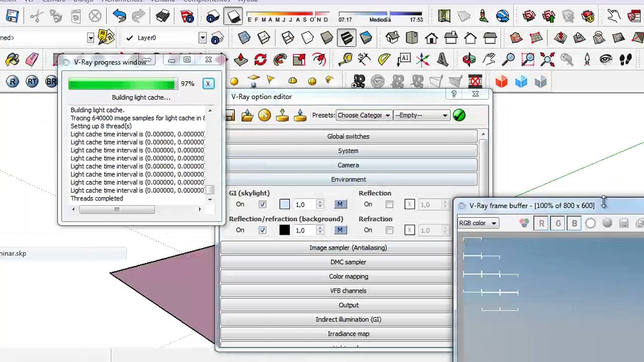Collapse the Environment rollout
The height and width of the screenshot is (362, 644).
[x=348, y=179]
